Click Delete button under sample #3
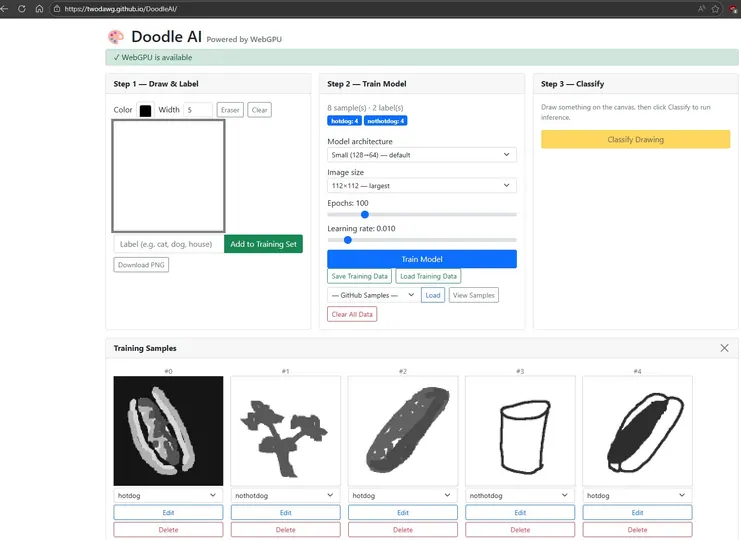This screenshot has height=540, width=741. (x=520, y=530)
